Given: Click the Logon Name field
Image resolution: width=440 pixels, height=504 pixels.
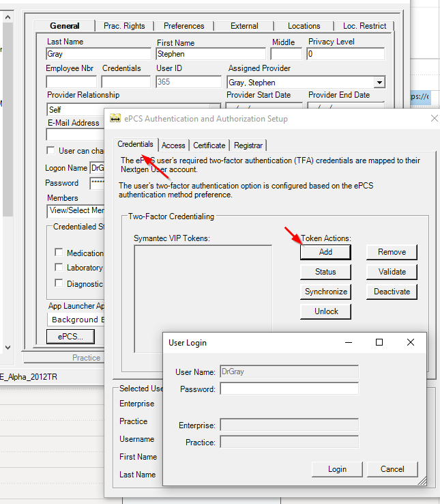Looking at the screenshot, I should (97, 168).
